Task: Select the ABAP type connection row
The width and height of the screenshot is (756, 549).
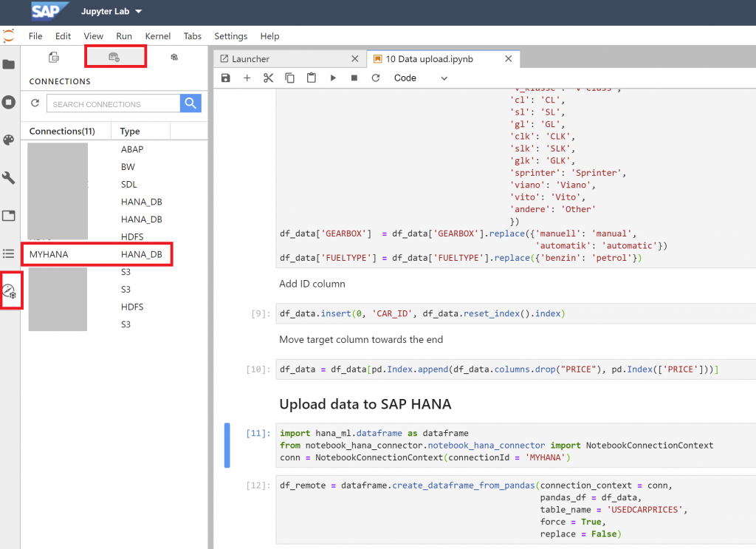Action: tap(114, 149)
